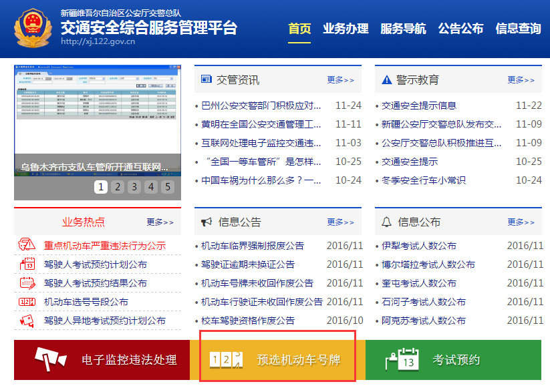Select the 首页 home tab
The width and height of the screenshot is (550, 392).
tap(299, 29)
